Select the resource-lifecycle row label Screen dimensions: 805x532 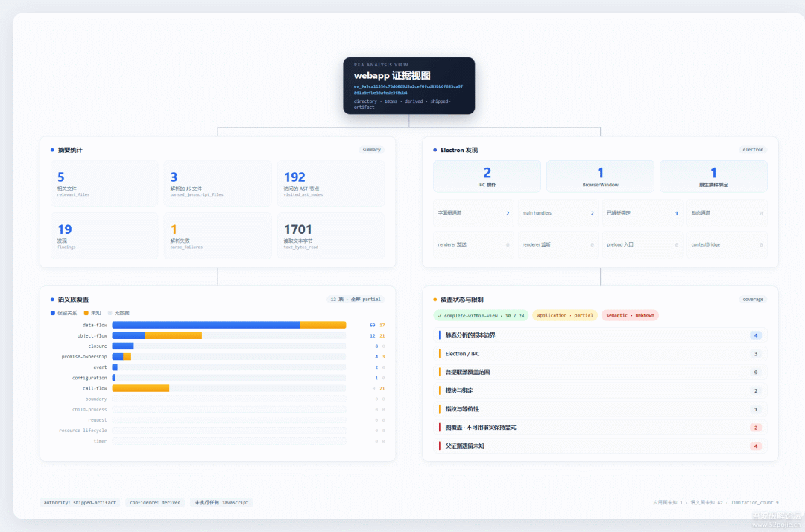[x=83, y=431]
